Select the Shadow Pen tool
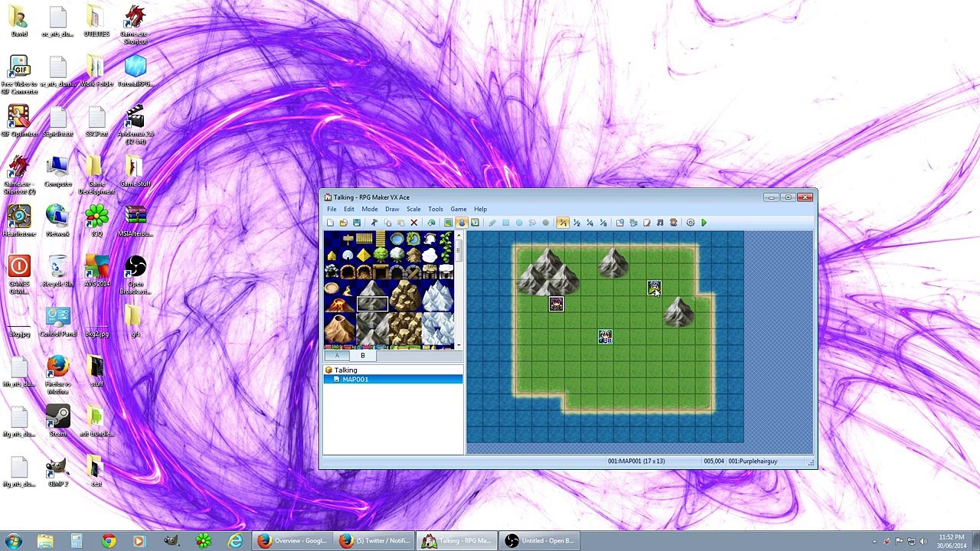This screenshot has width=980, height=551. point(546,223)
